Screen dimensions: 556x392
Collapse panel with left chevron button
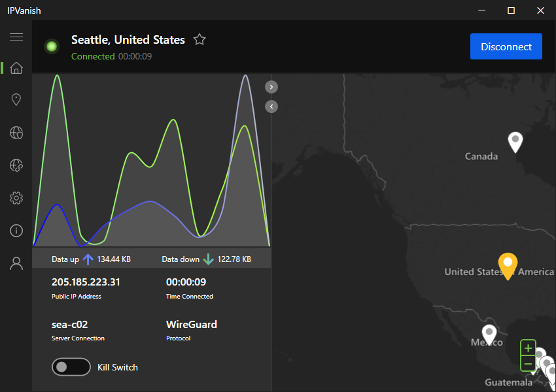(x=271, y=106)
